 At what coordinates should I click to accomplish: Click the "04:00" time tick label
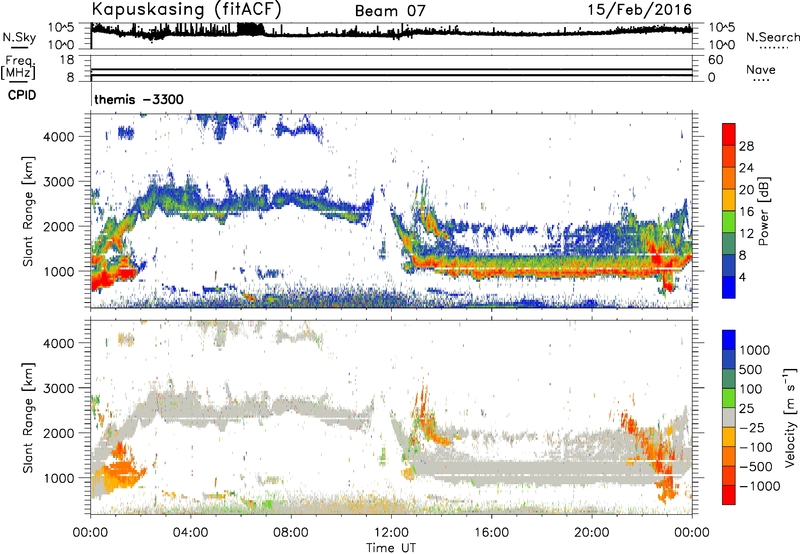[190, 533]
